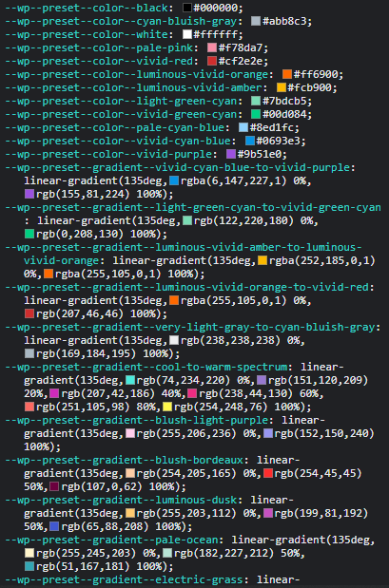Click the gradient--electric-grass property name

click(124, 579)
